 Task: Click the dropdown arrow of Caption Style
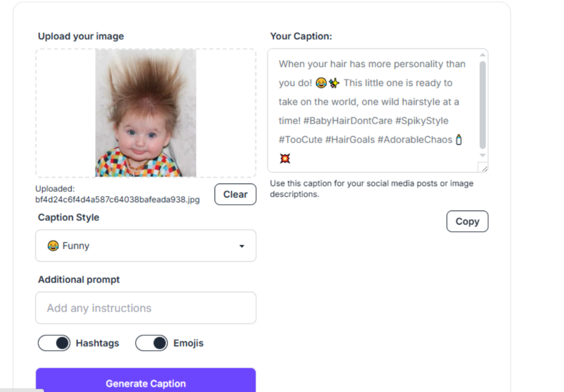(x=242, y=246)
